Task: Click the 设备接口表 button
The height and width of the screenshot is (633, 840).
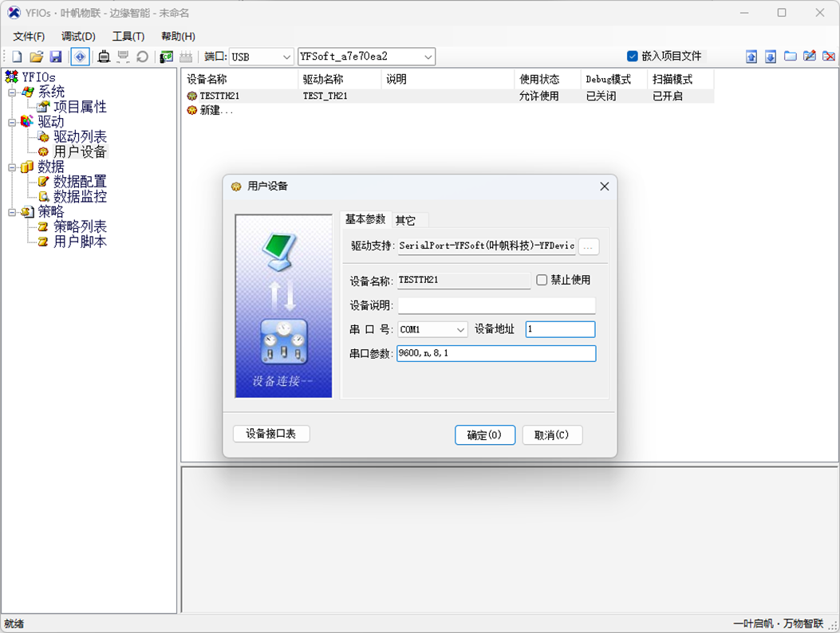Action: point(271,434)
